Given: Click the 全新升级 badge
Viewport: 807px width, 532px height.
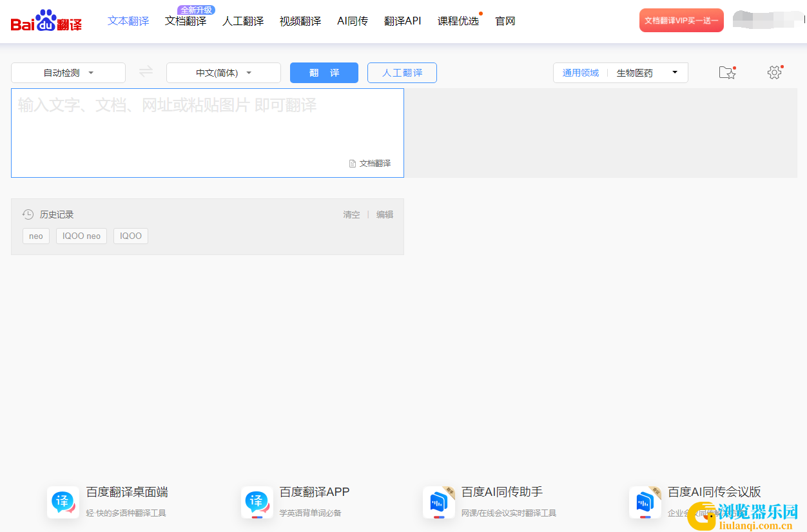Looking at the screenshot, I should click(196, 10).
